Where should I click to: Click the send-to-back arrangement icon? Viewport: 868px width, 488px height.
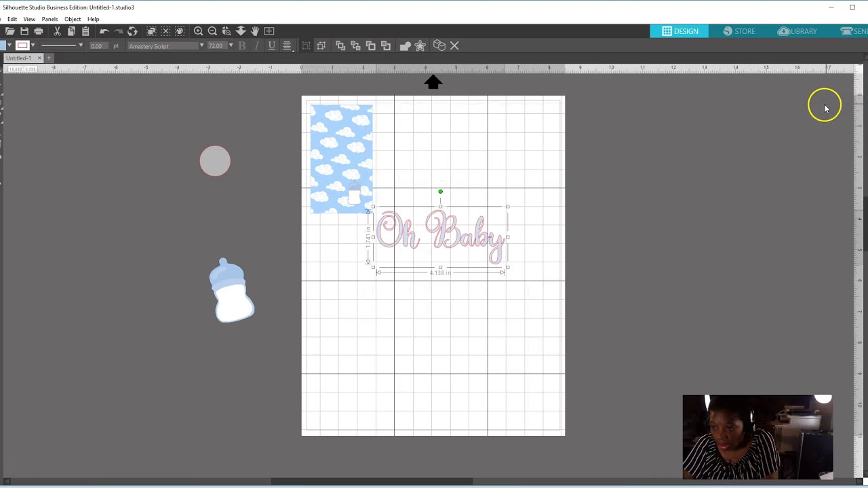coord(355,46)
